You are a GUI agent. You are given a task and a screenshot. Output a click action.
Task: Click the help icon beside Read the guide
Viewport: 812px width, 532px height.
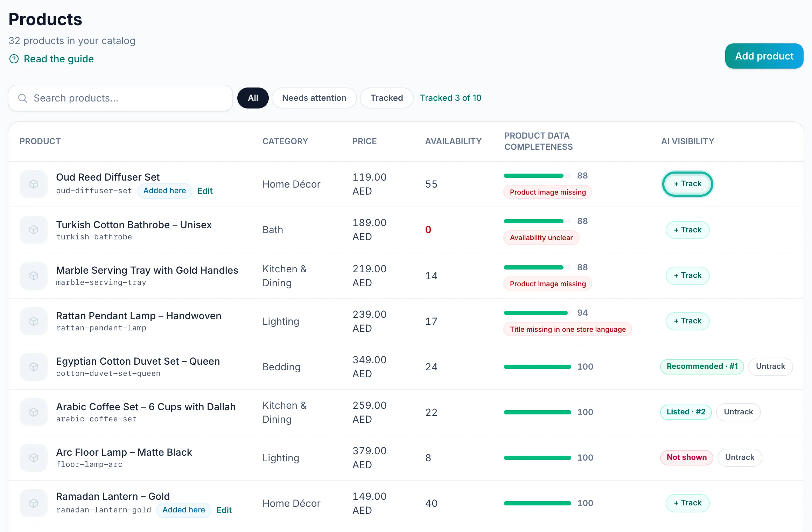tap(14, 59)
